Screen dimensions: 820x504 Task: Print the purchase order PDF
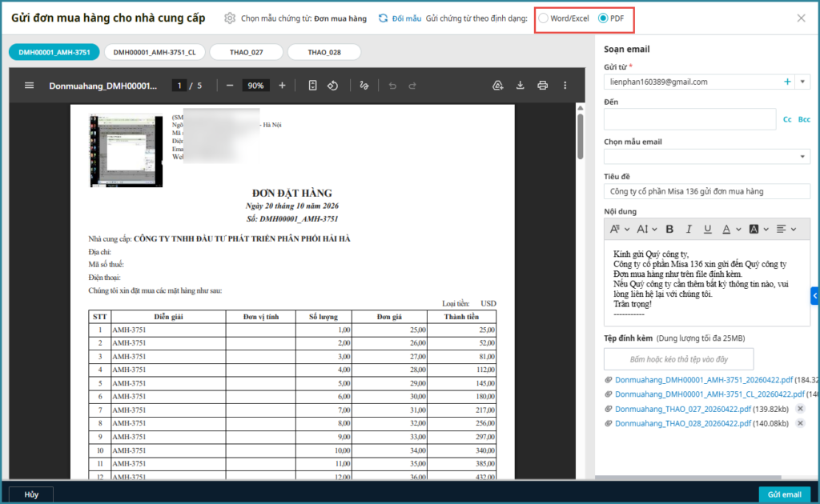click(543, 86)
